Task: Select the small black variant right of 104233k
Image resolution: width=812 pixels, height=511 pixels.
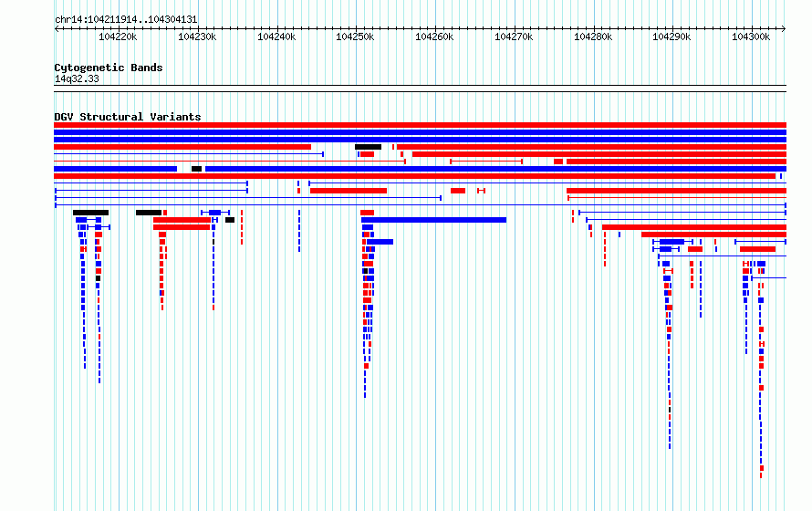Action: (x=230, y=220)
